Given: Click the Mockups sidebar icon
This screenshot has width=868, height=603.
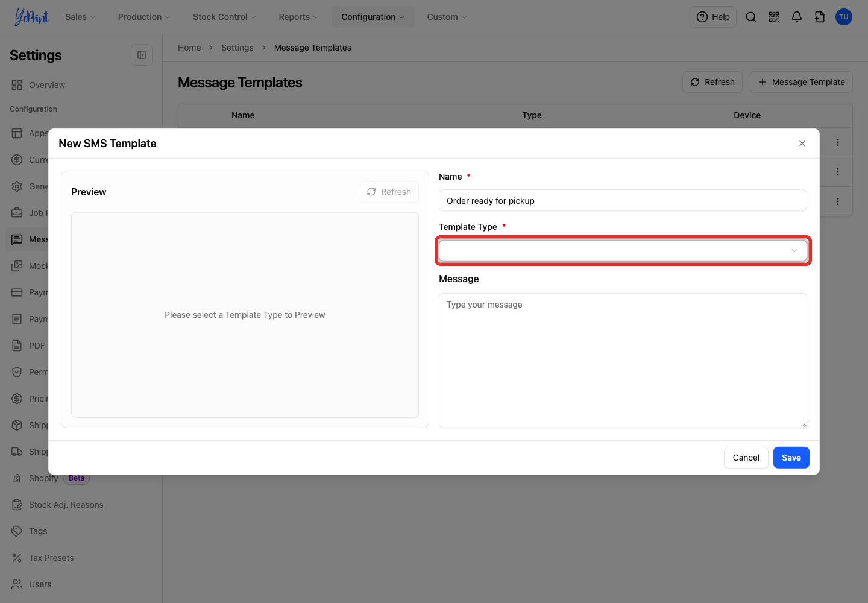Looking at the screenshot, I should click(17, 266).
